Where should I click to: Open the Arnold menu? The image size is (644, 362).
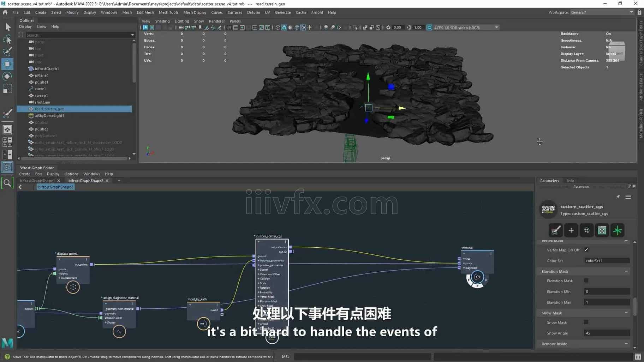point(317,12)
